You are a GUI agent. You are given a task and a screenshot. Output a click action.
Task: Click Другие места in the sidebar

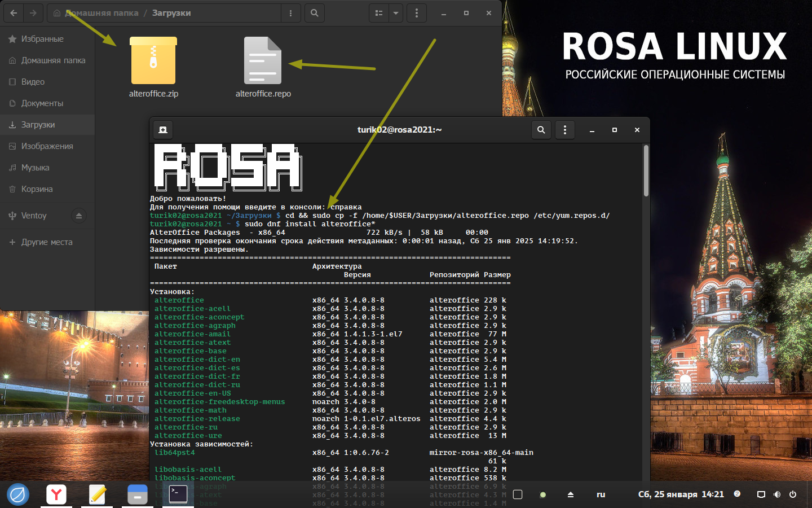click(47, 242)
